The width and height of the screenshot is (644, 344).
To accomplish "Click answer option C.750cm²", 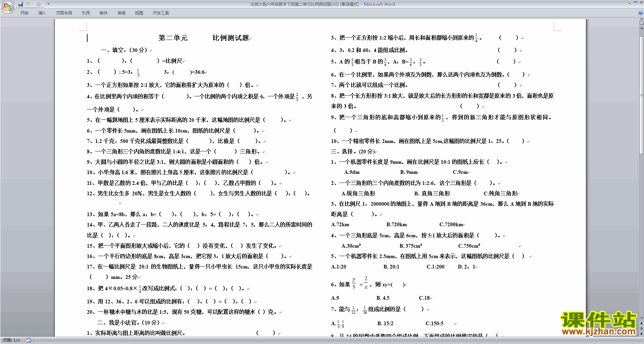I will tap(469, 246).
